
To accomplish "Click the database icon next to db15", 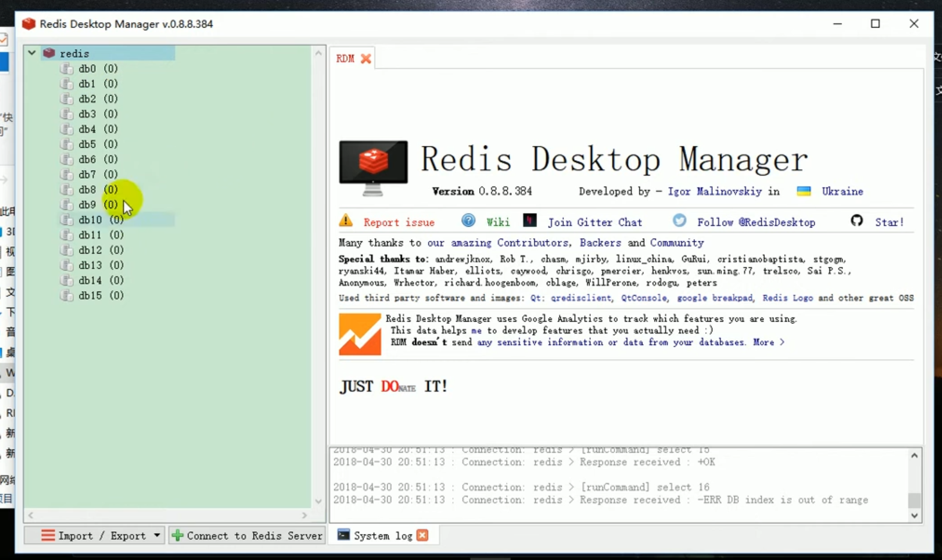I will tap(66, 295).
